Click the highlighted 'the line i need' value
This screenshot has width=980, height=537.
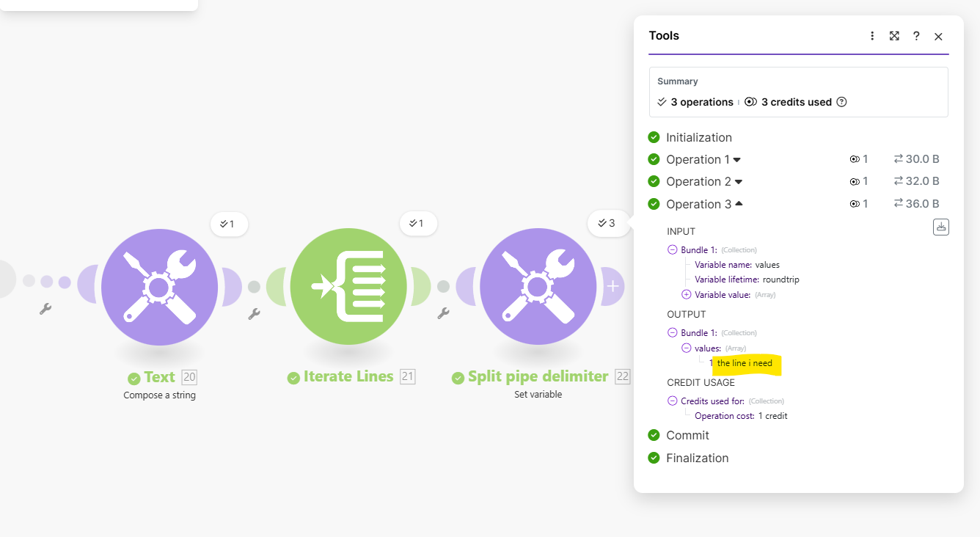tap(745, 364)
